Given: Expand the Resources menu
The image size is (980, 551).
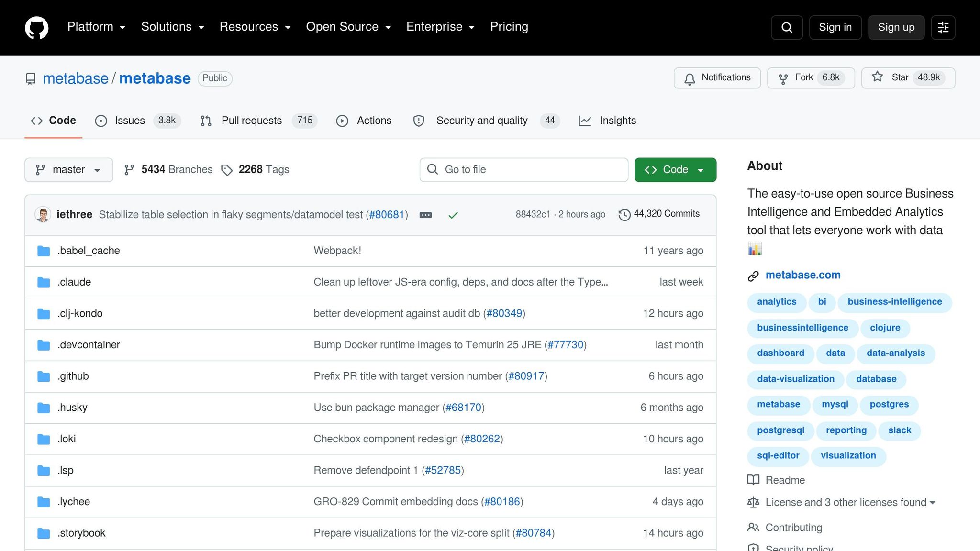Looking at the screenshot, I should pos(255,27).
